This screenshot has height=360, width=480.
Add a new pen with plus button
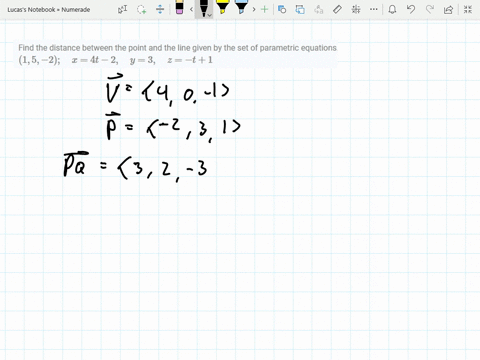264,9
